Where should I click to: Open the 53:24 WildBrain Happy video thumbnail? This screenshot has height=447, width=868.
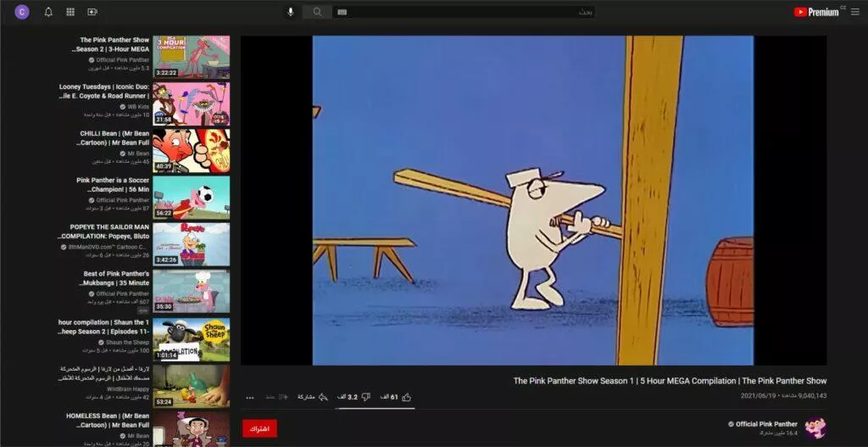[x=191, y=386]
